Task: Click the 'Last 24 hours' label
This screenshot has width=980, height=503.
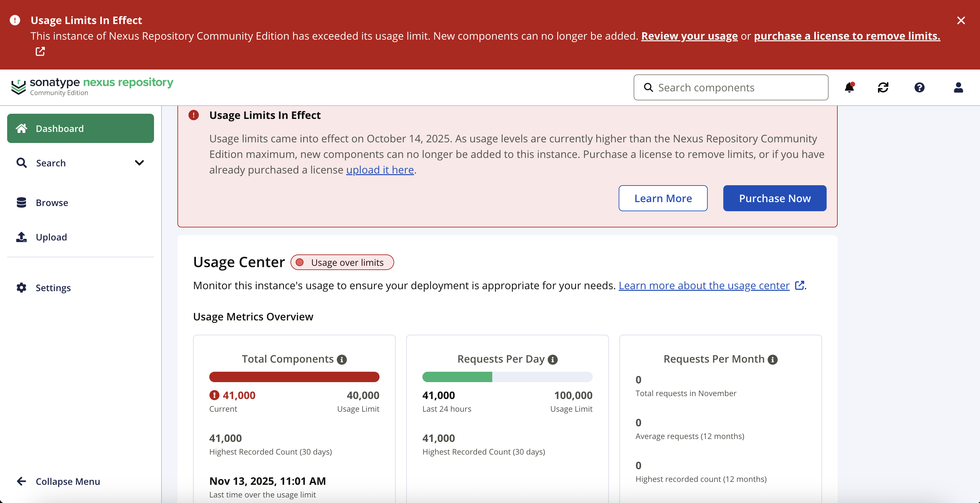Action: coord(447,409)
